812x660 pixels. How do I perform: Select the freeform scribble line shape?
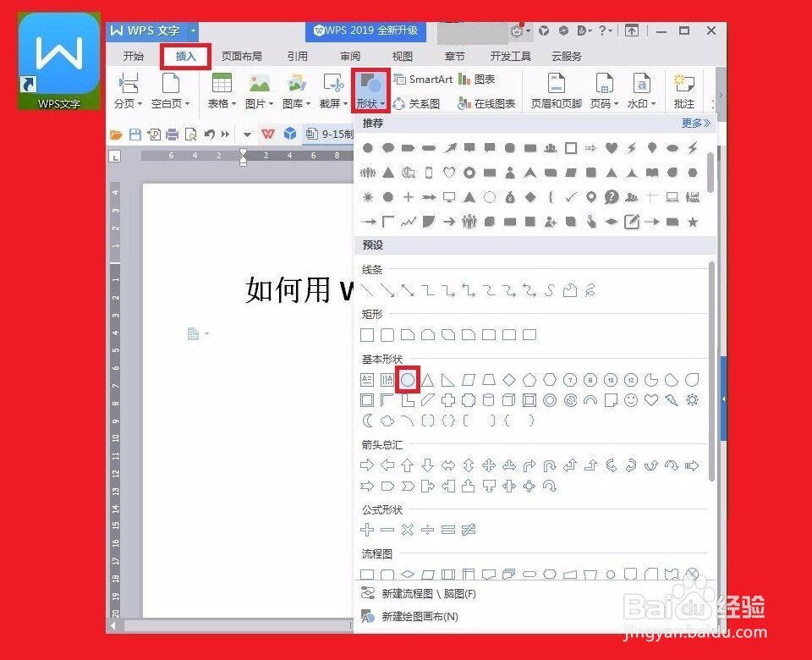[x=590, y=290]
